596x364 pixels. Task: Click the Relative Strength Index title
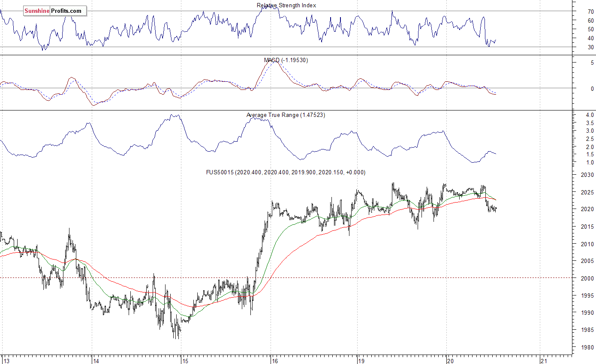pyautogui.click(x=286, y=5)
